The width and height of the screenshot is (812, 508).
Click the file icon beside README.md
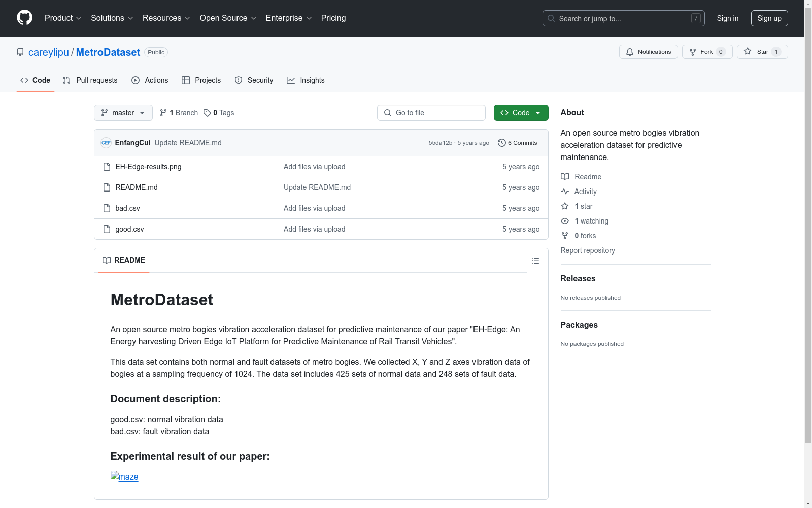point(107,187)
